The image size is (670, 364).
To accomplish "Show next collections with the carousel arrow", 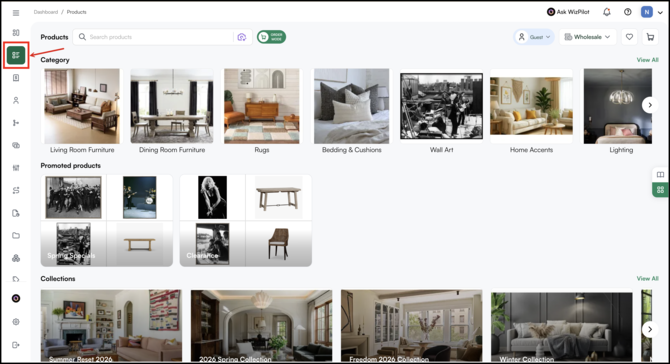I will (650, 329).
